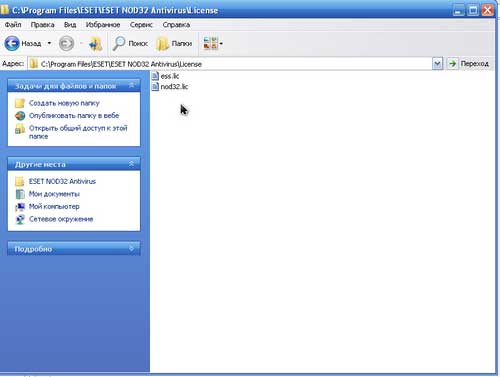Click the Переход go button

click(468, 63)
